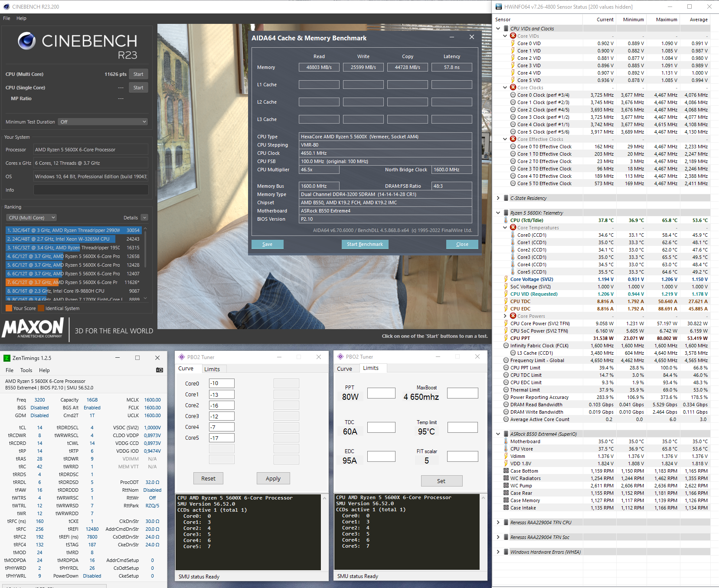719x588 pixels.
Task: Open the CPU (Multi Core) ranking dropdown
Action: (32, 218)
